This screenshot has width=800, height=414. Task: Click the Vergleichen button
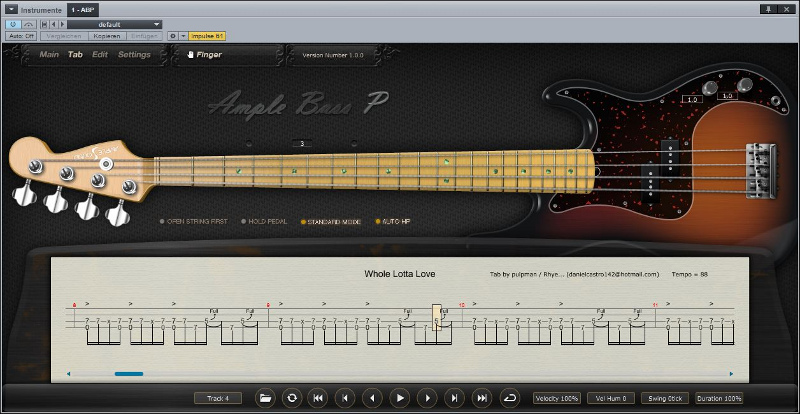click(x=64, y=36)
